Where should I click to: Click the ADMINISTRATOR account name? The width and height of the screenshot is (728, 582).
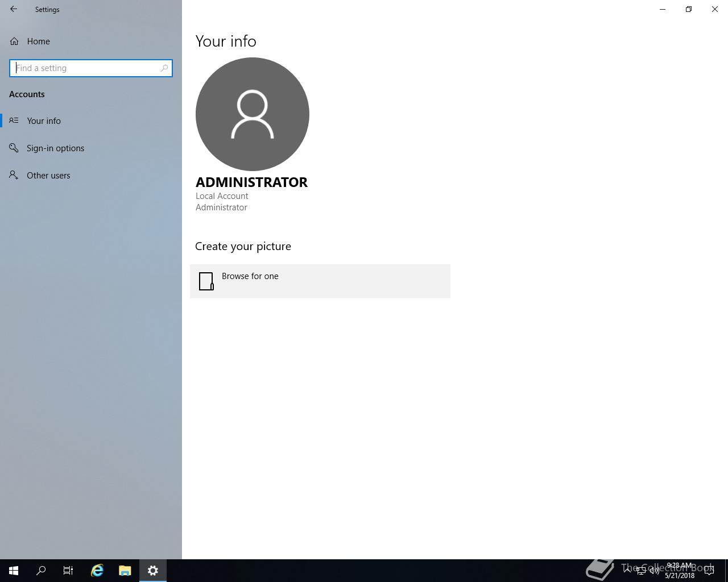[251, 182]
